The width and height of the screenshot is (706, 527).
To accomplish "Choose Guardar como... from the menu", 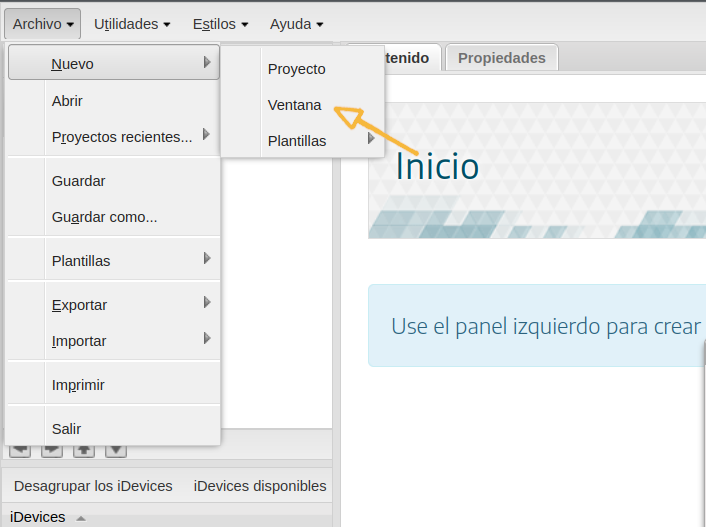I will pos(104,217).
